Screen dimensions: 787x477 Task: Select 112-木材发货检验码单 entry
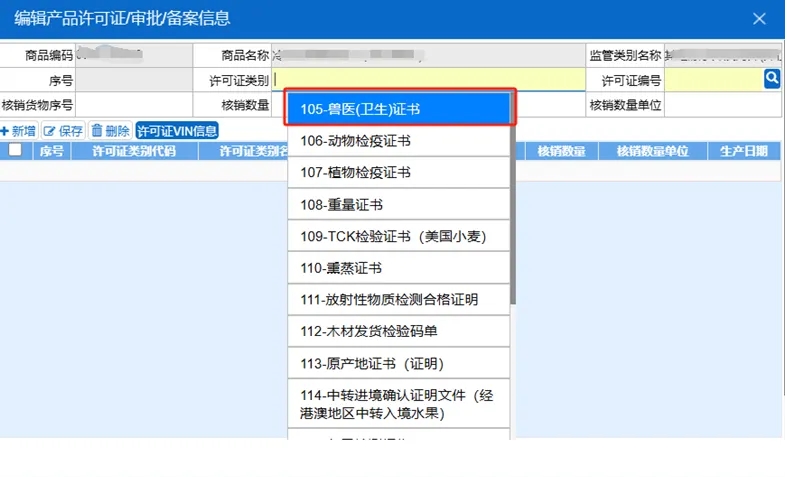point(398,331)
